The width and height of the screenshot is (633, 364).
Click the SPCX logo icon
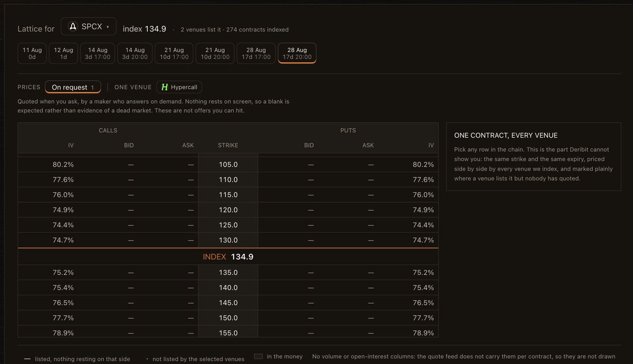coord(73,26)
